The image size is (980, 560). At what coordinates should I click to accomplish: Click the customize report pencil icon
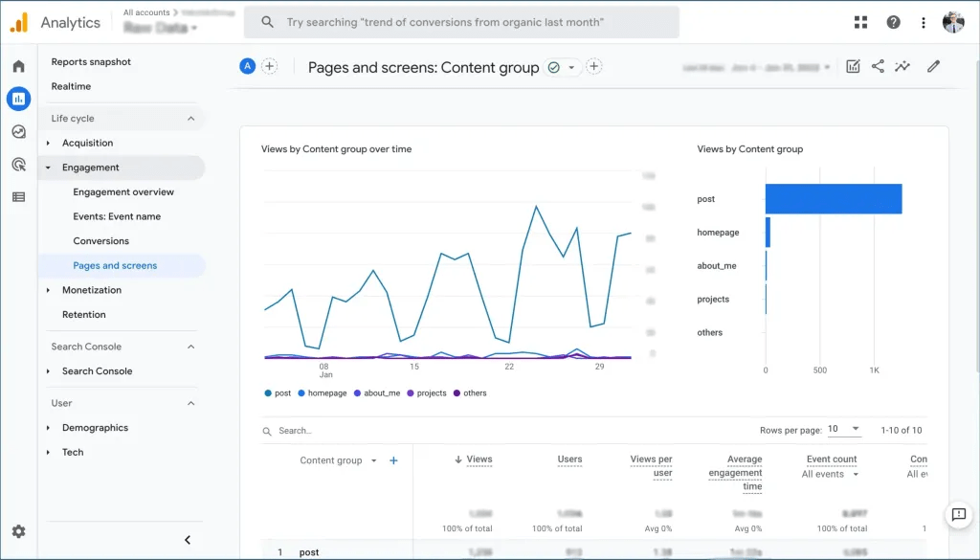tap(933, 66)
